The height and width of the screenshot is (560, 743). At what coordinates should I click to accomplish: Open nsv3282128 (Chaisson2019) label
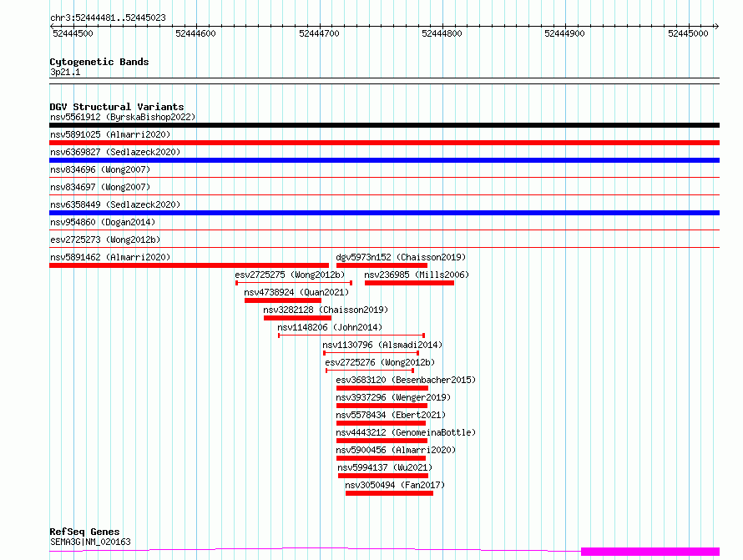[x=326, y=310]
